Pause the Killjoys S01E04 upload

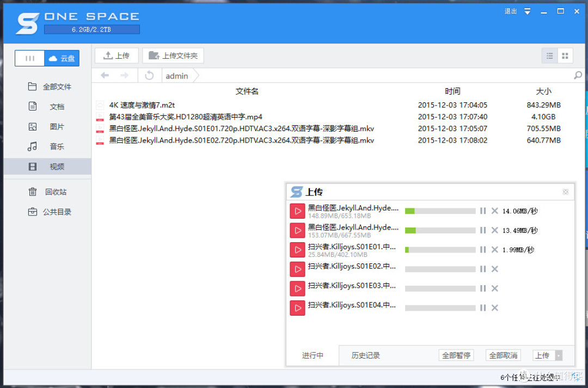(482, 308)
